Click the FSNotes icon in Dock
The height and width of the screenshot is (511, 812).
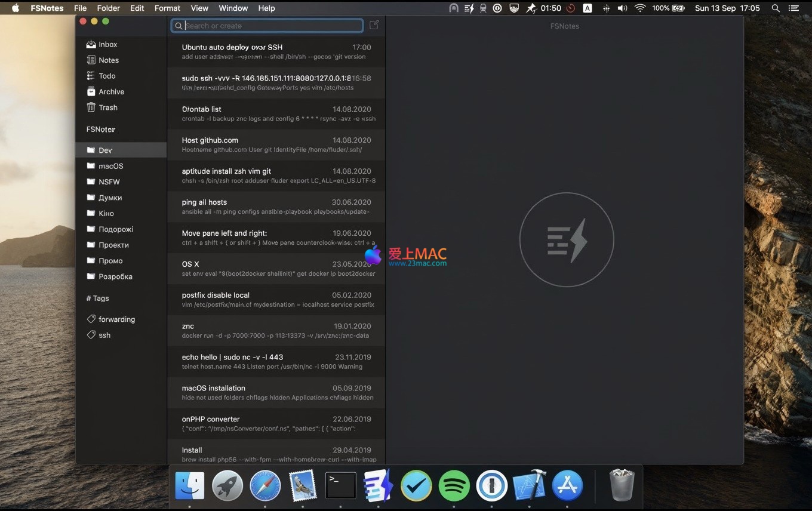pos(378,486)
